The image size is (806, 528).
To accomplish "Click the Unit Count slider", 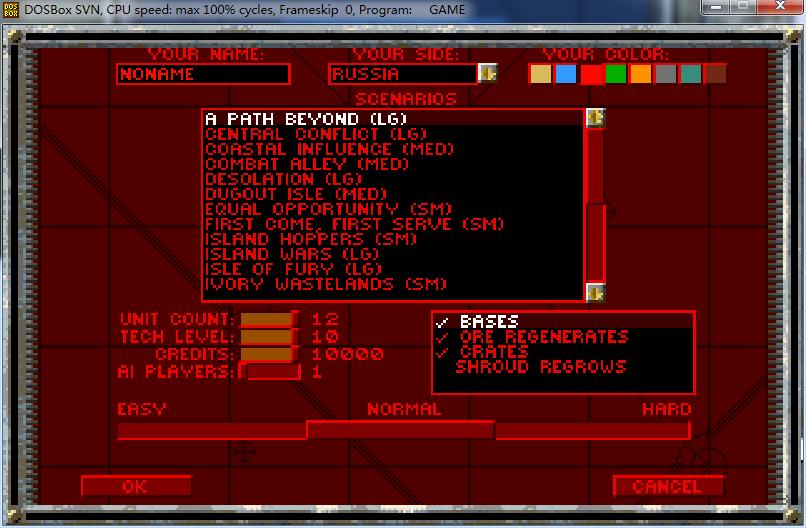I will click(270, 319).
